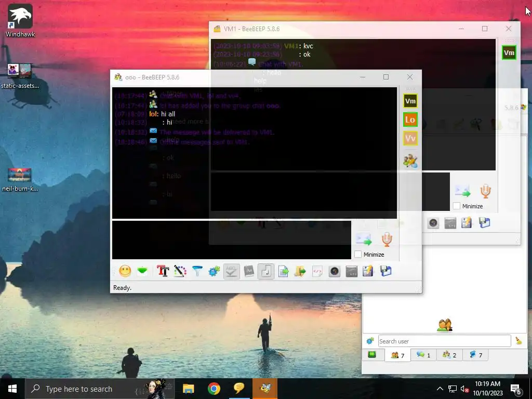532x399 pixels.
Task: Click the orange microphone in ooo chat
Action: coord(387,239)
